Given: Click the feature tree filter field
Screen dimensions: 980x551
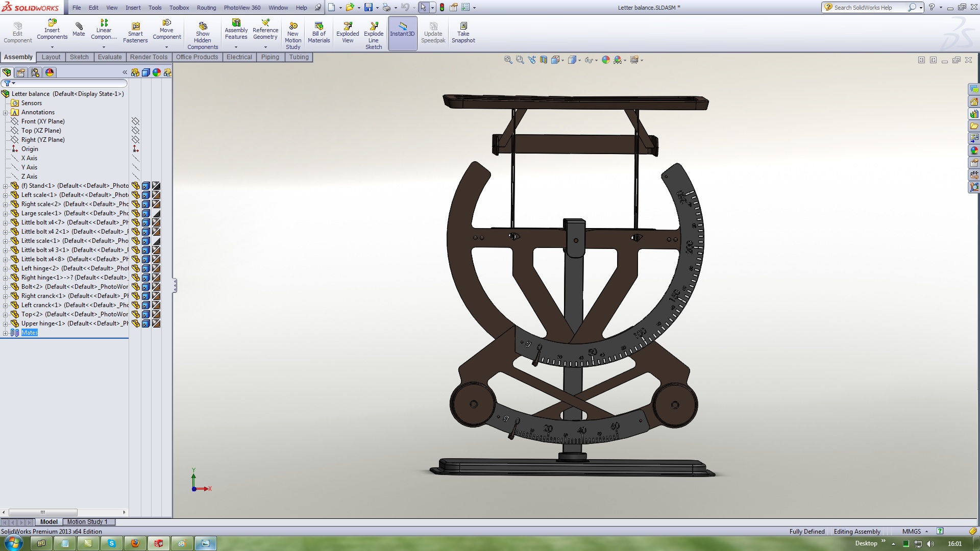Looking at the screenshot, I should [64, 83].
